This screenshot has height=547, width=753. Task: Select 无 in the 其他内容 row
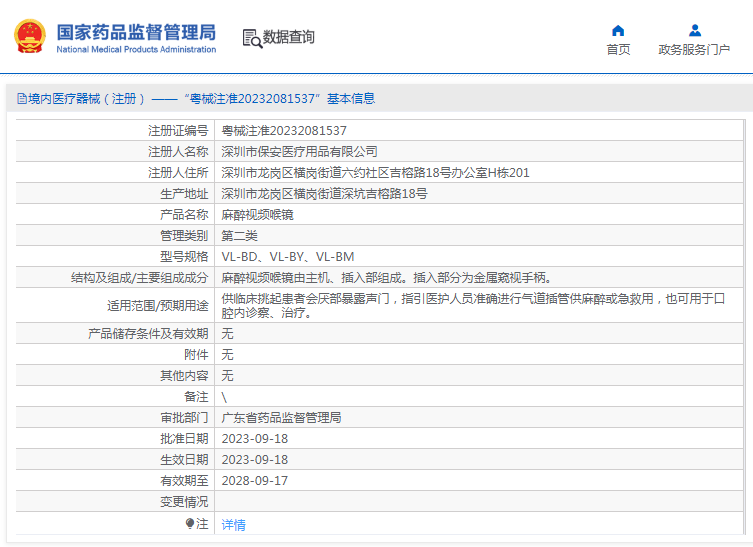pos(227,376)
